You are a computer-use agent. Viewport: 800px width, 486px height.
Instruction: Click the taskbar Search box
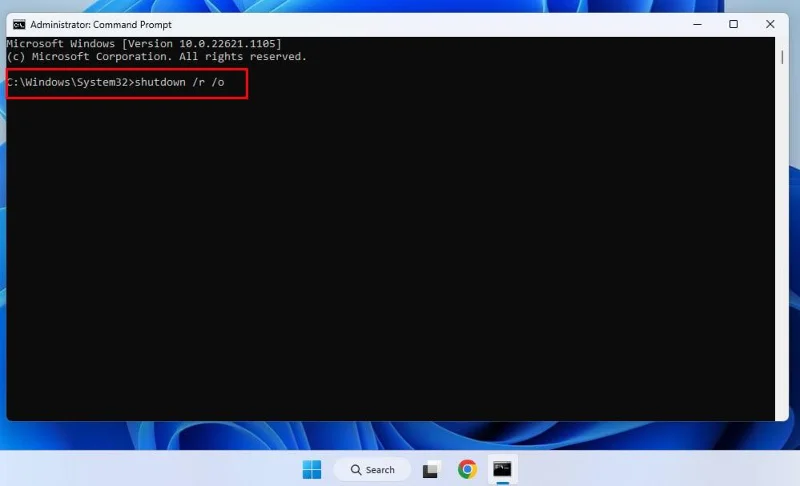pyautogui.click(x=372, y=469)
